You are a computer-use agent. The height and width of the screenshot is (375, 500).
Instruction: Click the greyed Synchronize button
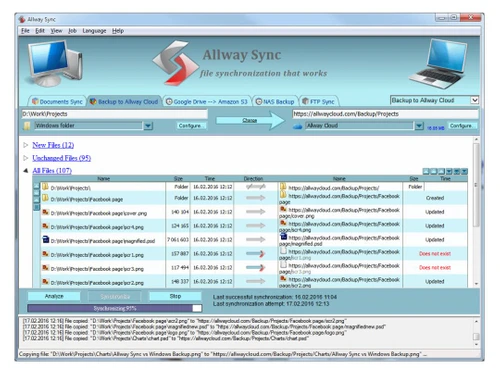(115, 296)
